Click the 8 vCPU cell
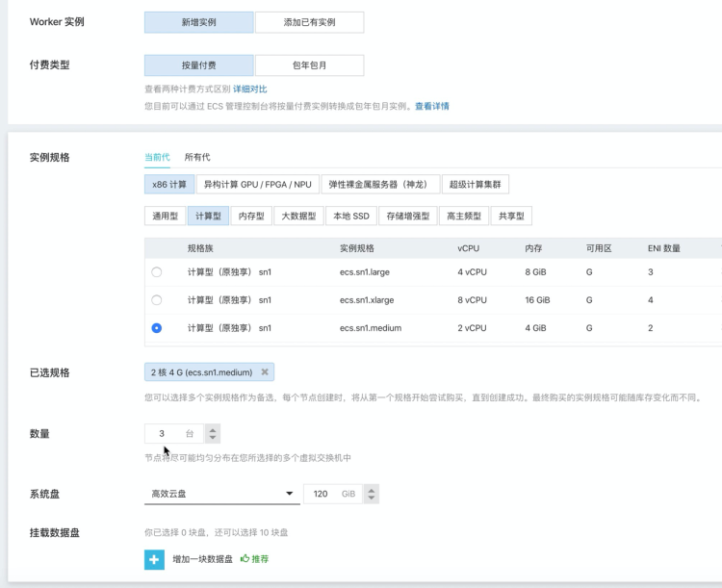Screen dimensions: 722x588 472,300
